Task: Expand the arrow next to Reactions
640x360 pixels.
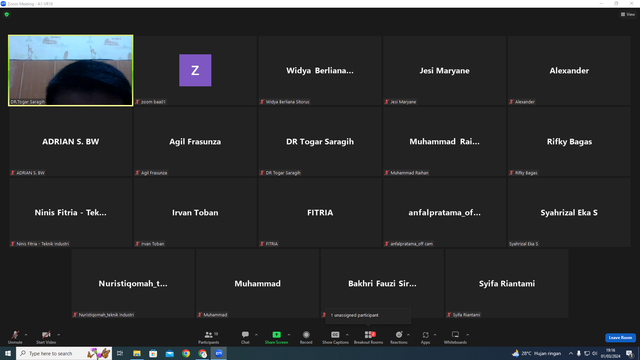Action: coord(409,335)
